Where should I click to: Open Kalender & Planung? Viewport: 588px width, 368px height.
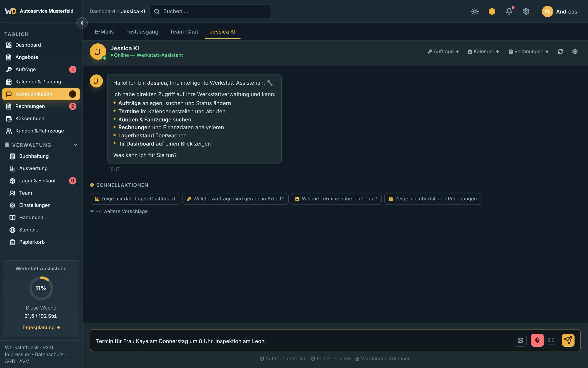41,82
